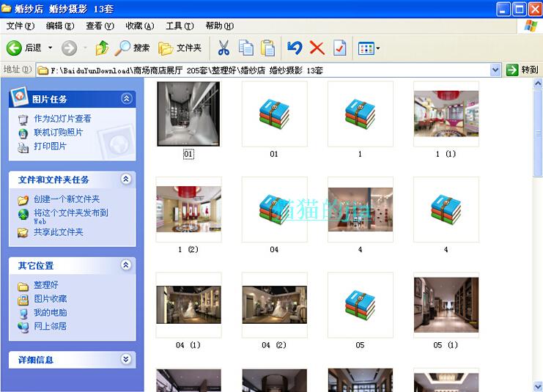Viewport: 543px width, 392px height.
Task: Expand the address bar dropdown arrow
Action: point(495,70)
